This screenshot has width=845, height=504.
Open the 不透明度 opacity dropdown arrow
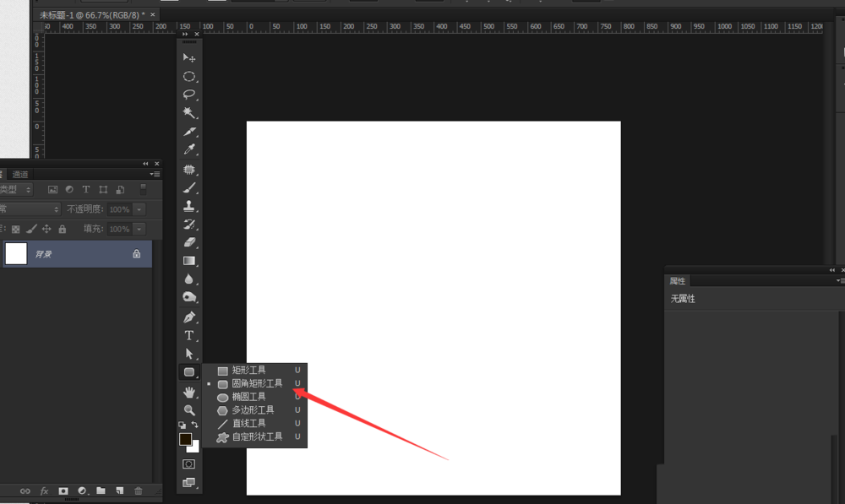(139, 209)
